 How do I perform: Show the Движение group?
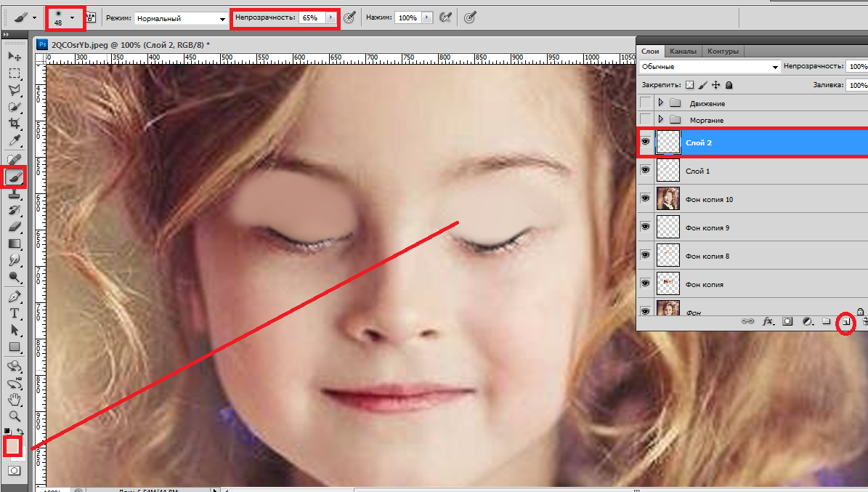pos(646,102)
